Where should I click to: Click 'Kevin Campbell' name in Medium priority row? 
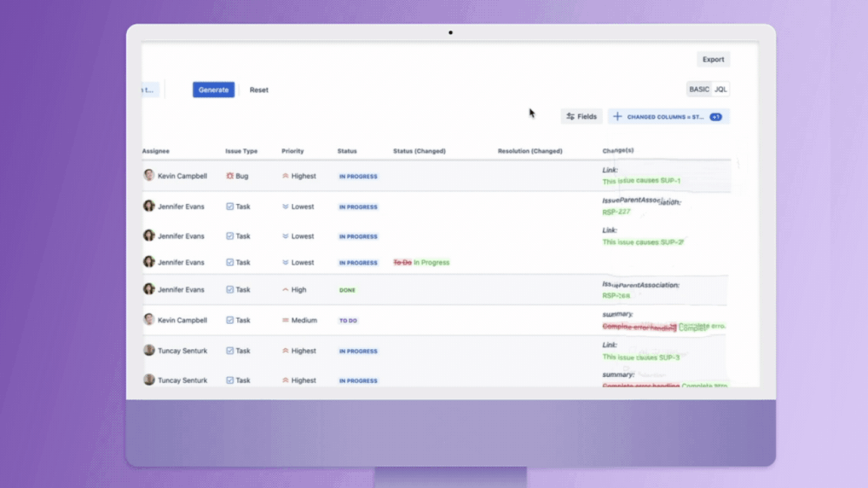[x=182, y=320]
